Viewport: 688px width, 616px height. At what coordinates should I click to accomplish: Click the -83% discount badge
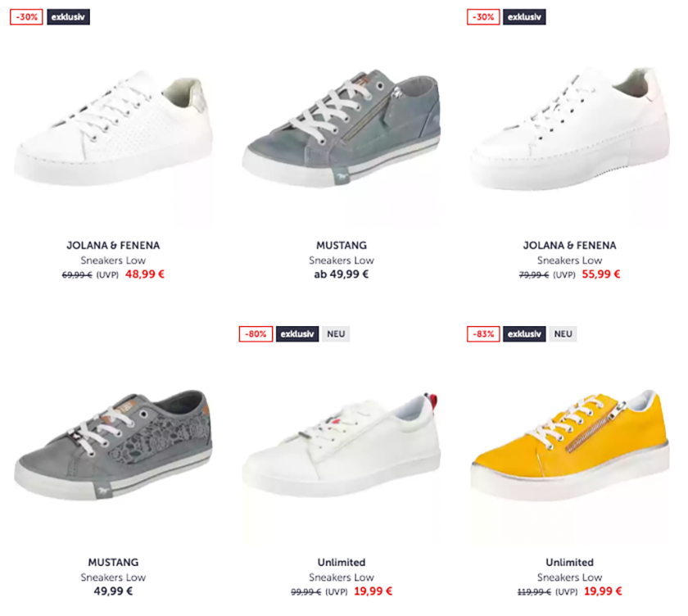pyautogui.click(x=483, y=334)
